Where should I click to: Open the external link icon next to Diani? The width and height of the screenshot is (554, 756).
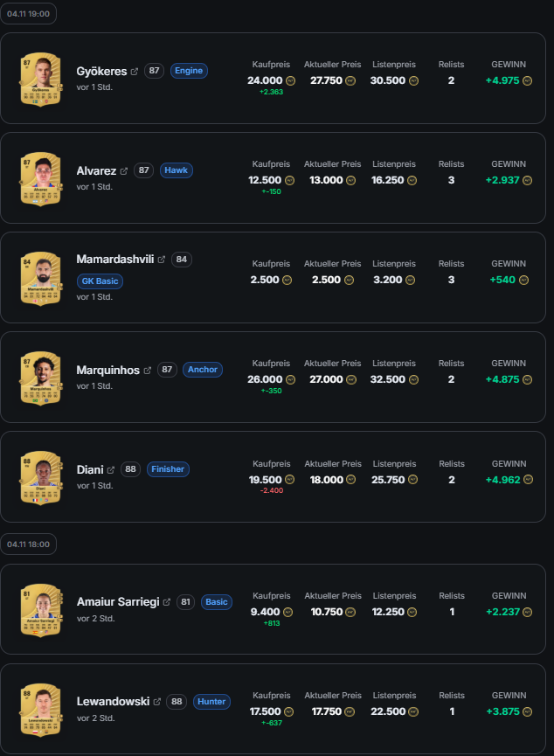point(111,470)
